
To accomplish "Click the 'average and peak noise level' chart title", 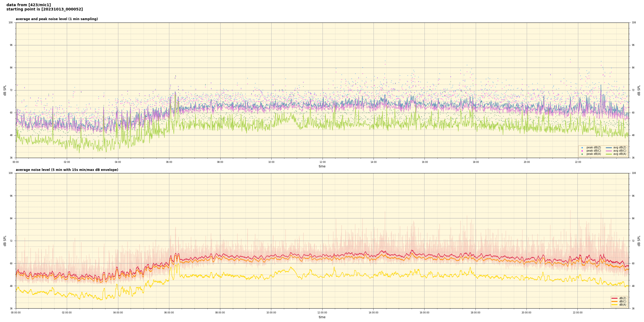I will [57, 19].
